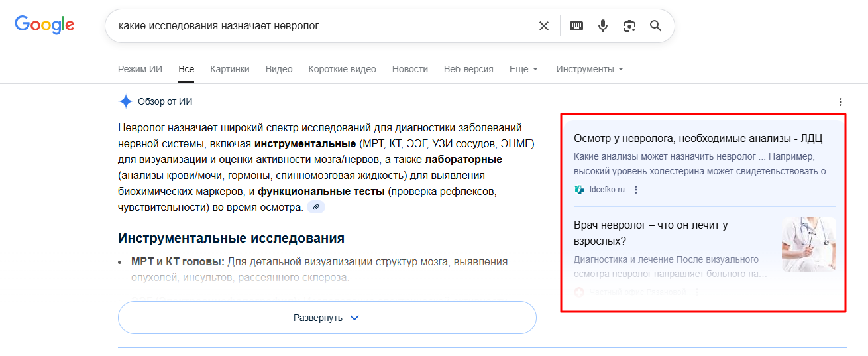The height and width of the screenshot is (356, 868).
Task: Open three-dot menu next to ldcefko.ru
Action: (636, 190)
